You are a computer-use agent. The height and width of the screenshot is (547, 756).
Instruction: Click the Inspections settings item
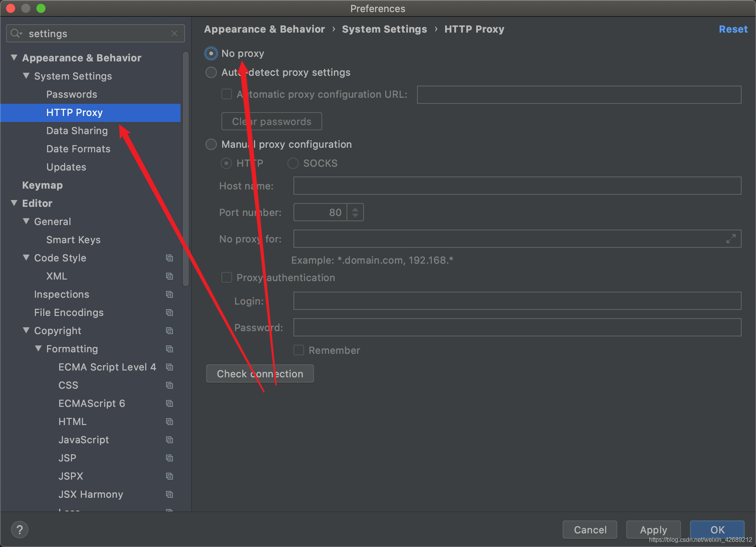(62, 294)
